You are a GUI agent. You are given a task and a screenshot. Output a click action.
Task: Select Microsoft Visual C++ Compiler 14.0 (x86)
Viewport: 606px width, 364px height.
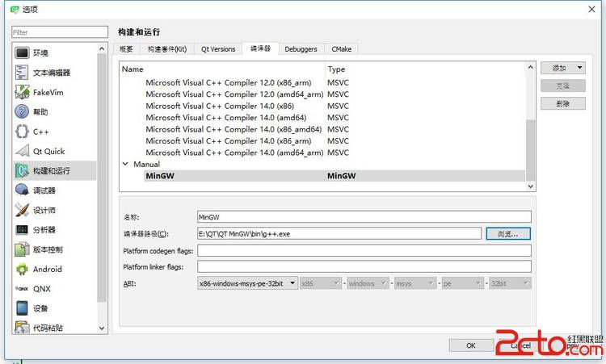(220, 106)
